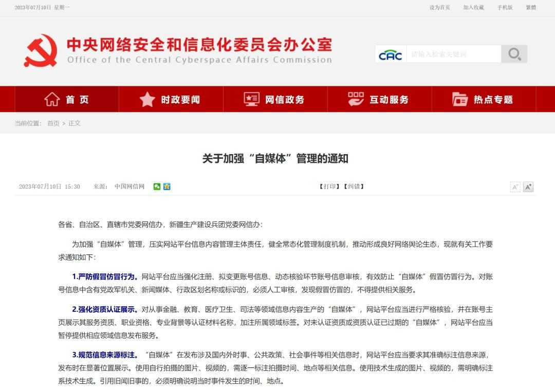
Task: Click 首页 in the breadcrumb path
Action: [x=53, y=123]
